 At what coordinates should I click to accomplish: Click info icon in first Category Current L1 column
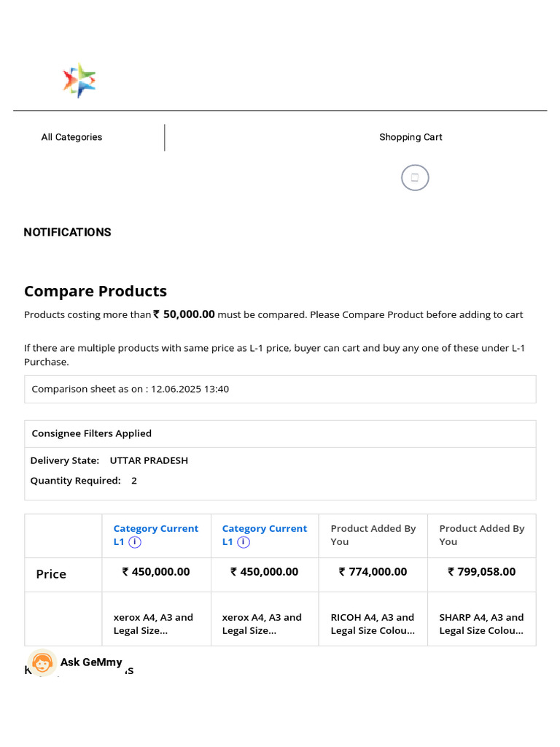[136, 542]
